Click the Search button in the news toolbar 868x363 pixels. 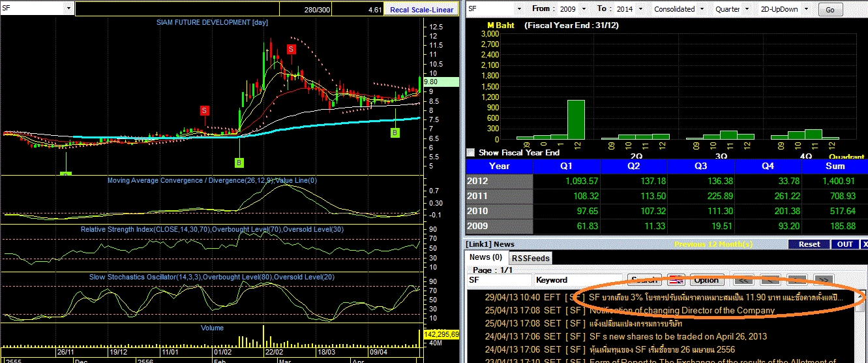[644, 280]
